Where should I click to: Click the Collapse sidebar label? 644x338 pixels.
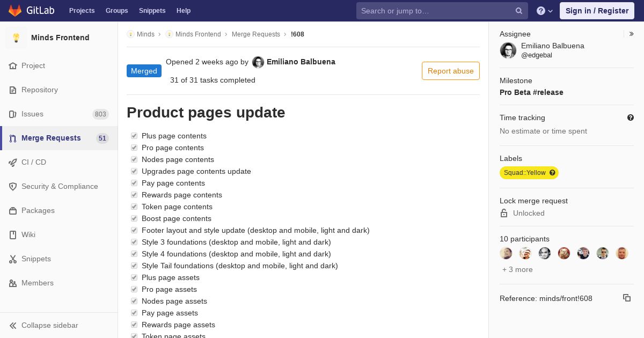pyautogui.click(x=50, y=325)
